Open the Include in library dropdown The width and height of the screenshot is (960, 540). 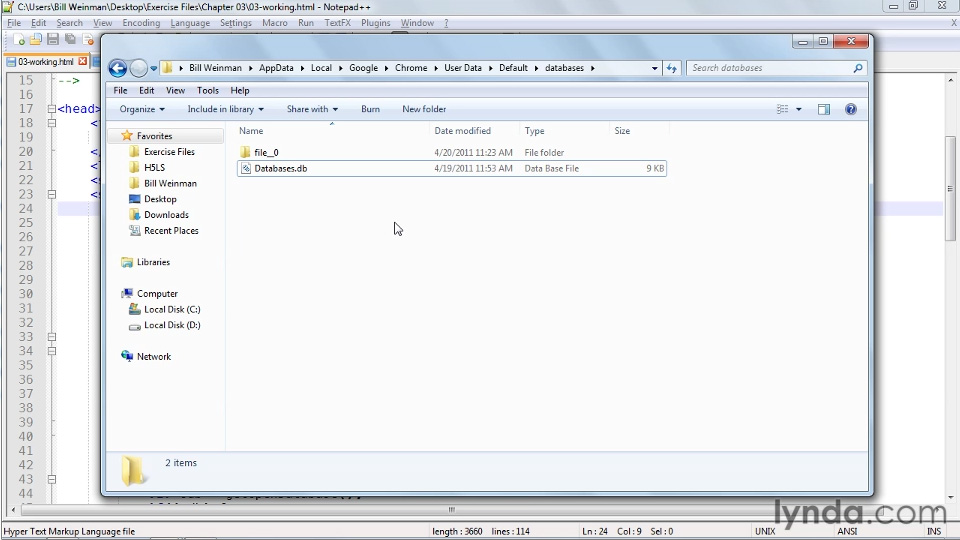click(x=225, y=109)
